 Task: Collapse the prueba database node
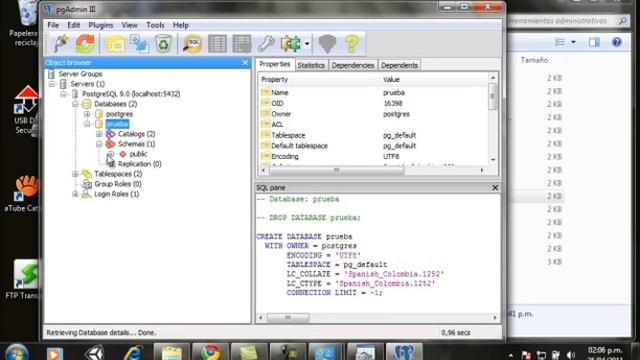[x=87, y=124]
